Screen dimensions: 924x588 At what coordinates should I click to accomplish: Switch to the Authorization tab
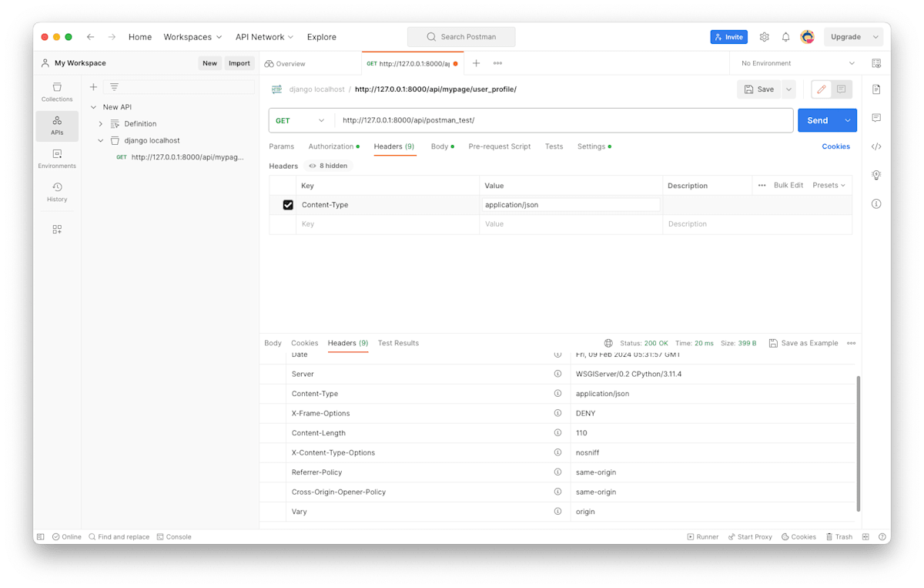pos(333,146)
